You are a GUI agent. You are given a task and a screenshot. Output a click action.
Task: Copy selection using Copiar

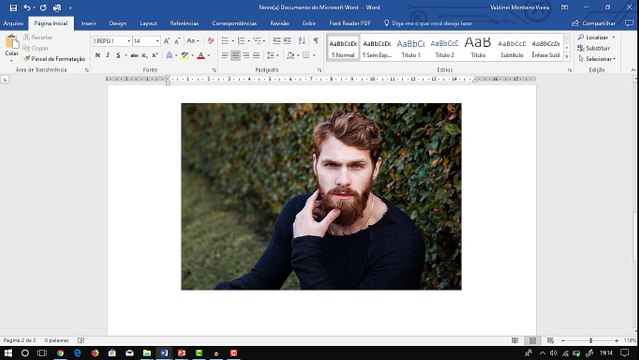coord(35,48)
